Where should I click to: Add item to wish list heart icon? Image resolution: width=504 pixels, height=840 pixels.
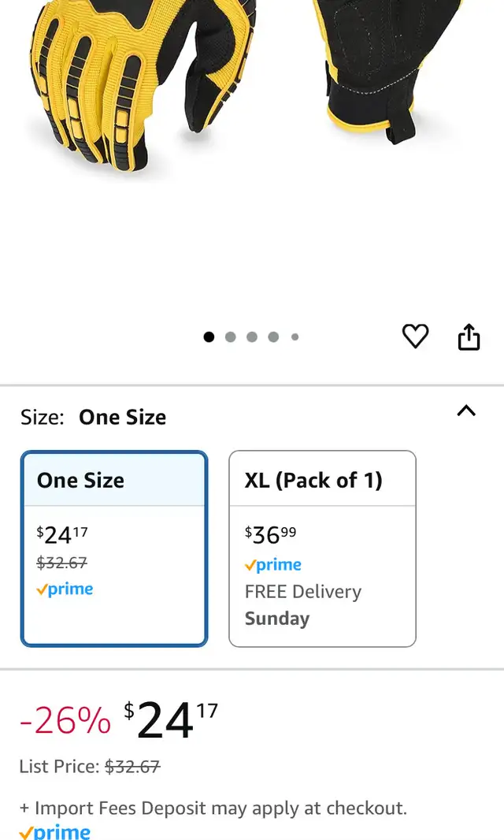click(x=415, y=336)
